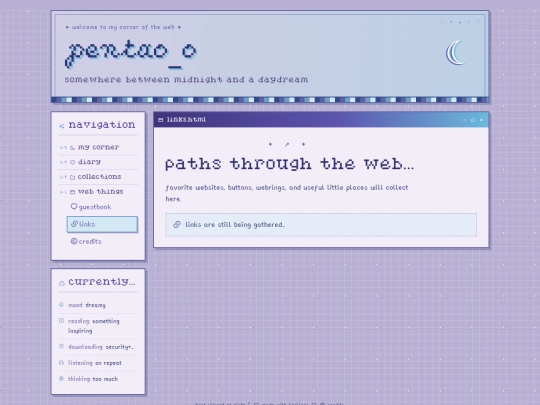Close the links.html window

(x=481, y=120)
